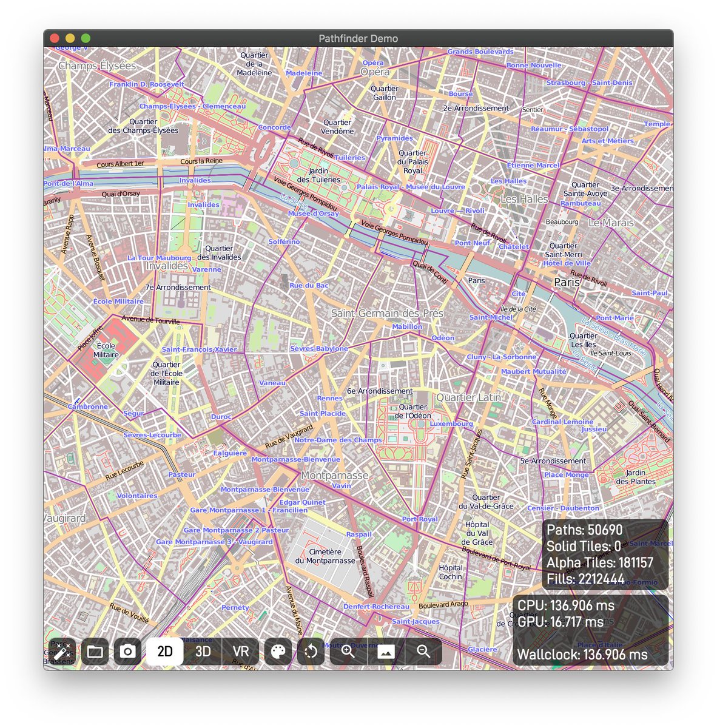Click the 'Champs-Elysées - Clemenceau' label
This screenshot has height=728, width=717.
pyautogui.click(x=192, y=106)
